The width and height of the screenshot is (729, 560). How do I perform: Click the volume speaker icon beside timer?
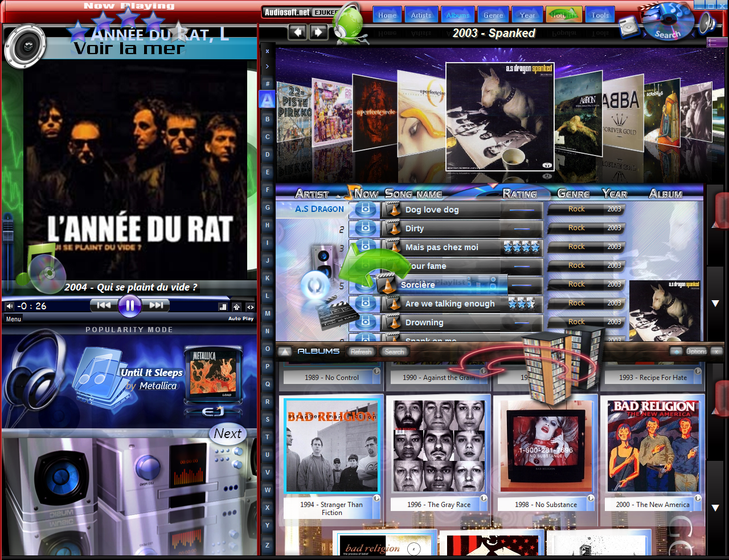pos(9,306)
